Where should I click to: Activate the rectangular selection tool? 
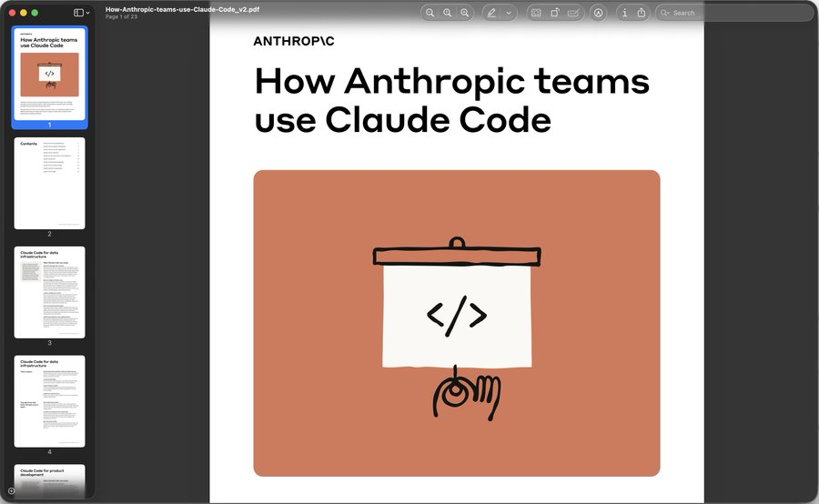point(536,13)
